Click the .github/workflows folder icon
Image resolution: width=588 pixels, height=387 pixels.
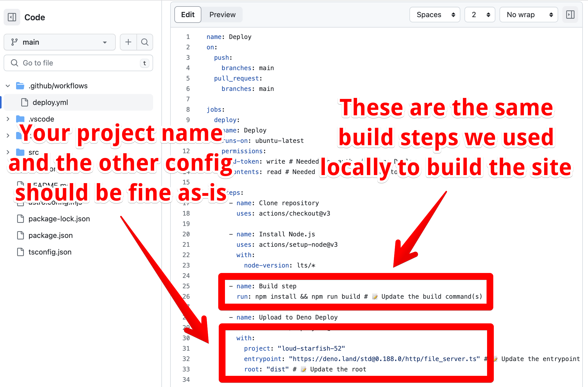(20, 85)
